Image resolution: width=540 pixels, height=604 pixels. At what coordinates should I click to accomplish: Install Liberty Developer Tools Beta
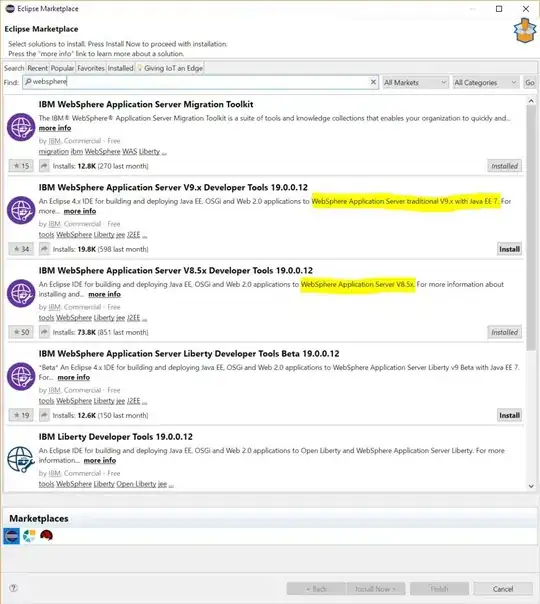(x=509, y=415)
